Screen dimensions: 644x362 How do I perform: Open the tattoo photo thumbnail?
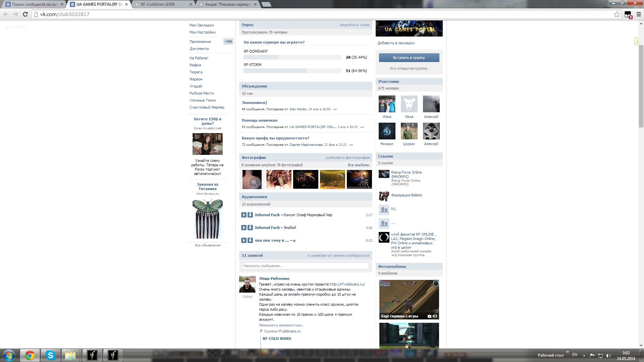pyautogui.click(x=252, y=179)
